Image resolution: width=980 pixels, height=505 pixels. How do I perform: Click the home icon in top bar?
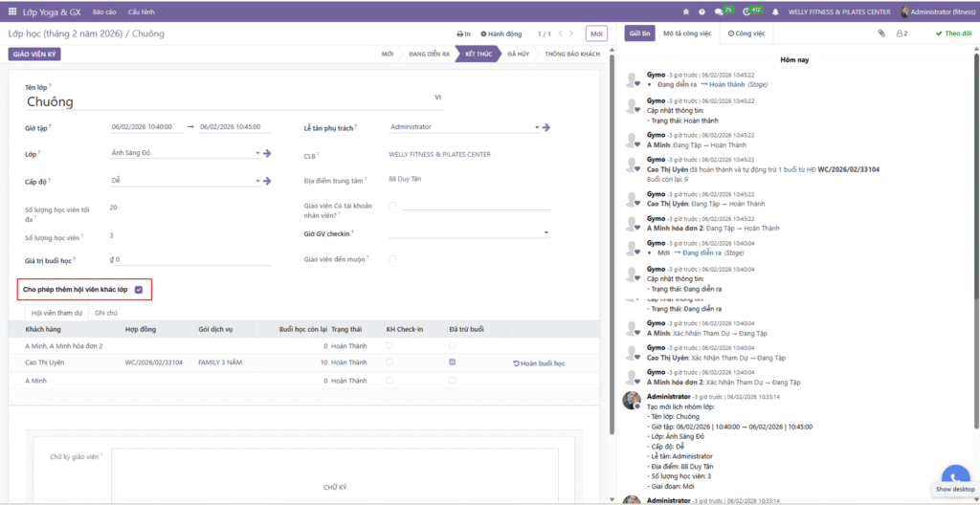[686, 11]
